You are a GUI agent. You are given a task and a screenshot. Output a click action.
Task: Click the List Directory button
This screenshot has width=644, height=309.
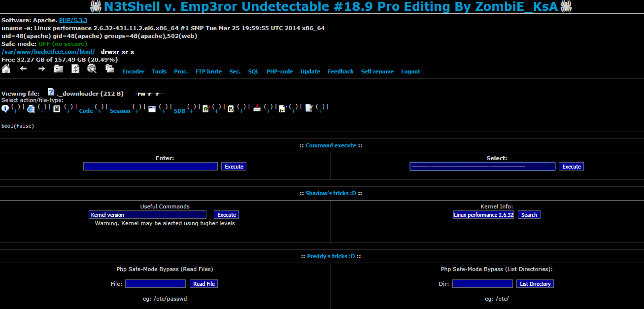pyautogui.click(x=535, y=284)
